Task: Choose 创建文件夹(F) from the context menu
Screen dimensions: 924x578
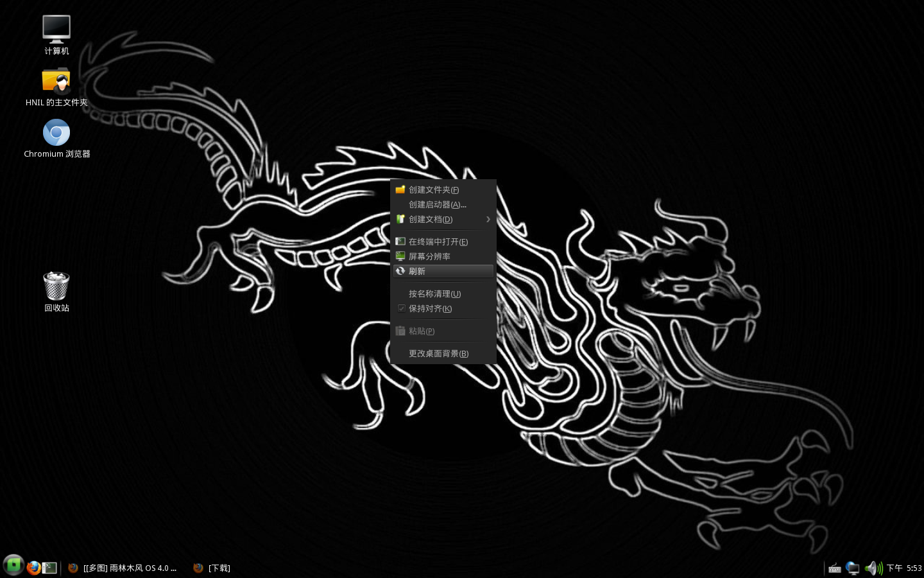Action: coord(443,189)
